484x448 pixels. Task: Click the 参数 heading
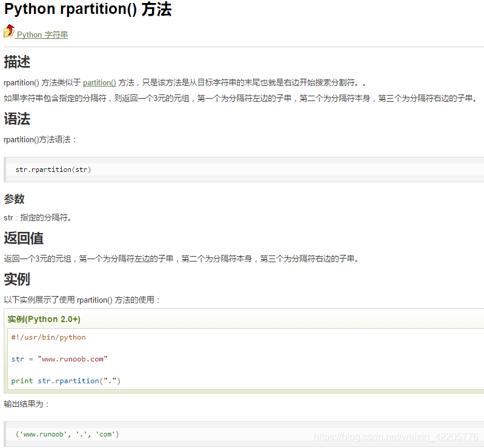click(x=14, y=199)
